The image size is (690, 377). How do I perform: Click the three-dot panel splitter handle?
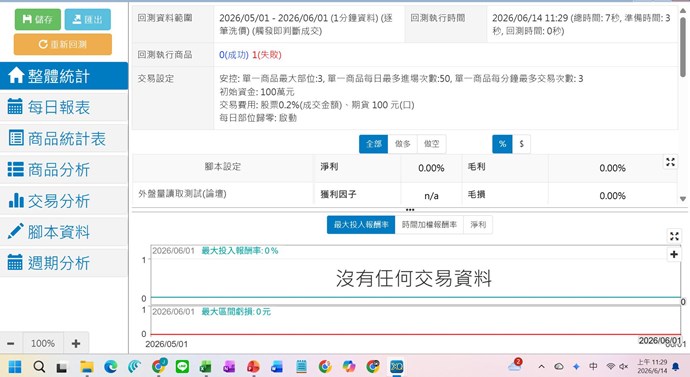[410, 210]
